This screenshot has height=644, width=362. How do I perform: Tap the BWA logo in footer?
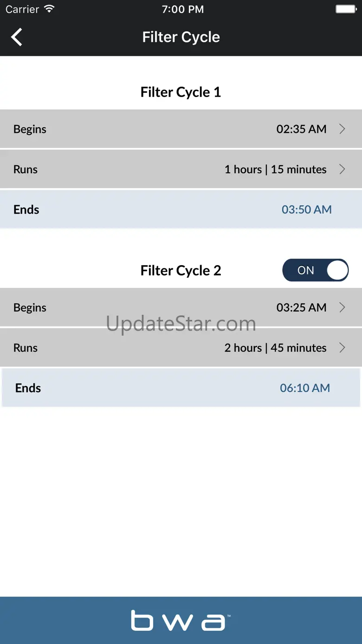pos(181,620)
